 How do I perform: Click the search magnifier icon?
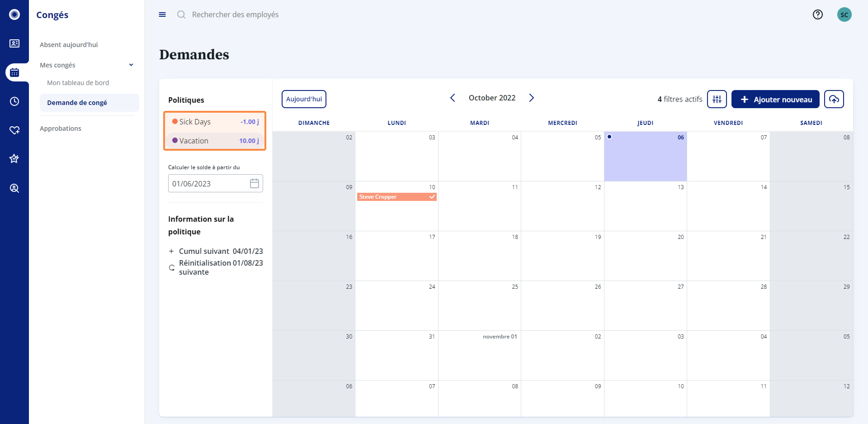point(181,14)
